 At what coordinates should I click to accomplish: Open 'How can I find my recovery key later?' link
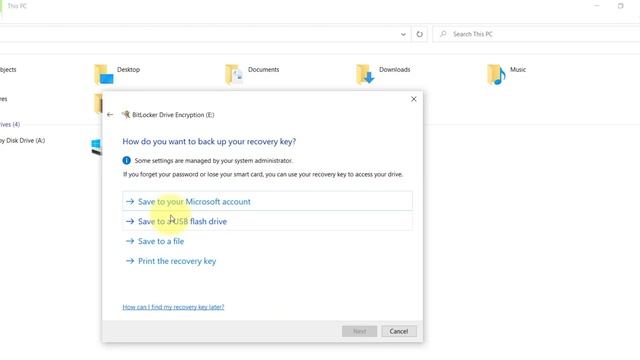173,307
